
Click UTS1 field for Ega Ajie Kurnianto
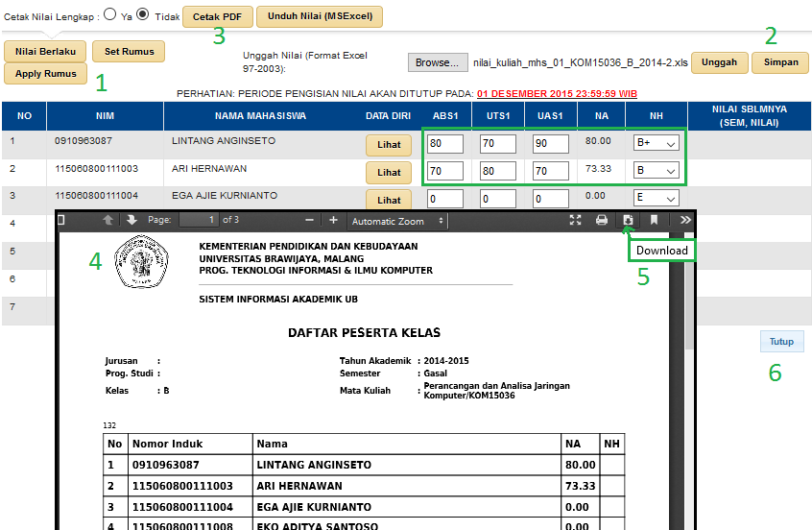click(x=497, y=199)
